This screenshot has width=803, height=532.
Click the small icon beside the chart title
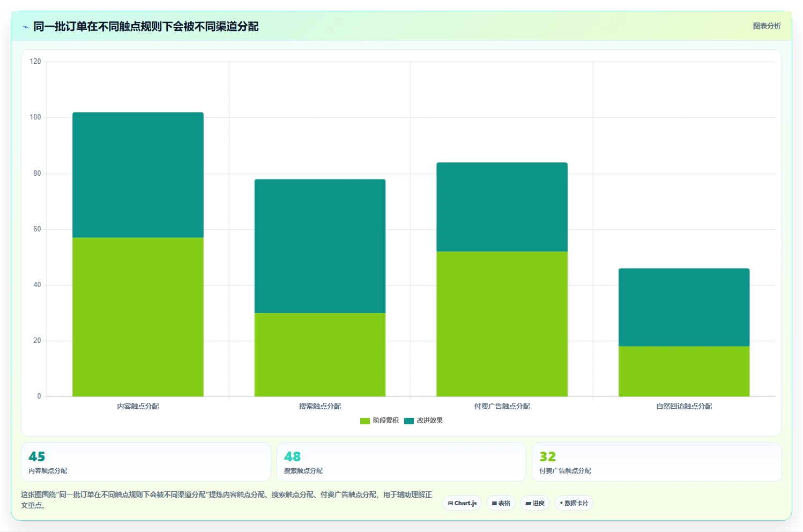click(x=25, y=27)
